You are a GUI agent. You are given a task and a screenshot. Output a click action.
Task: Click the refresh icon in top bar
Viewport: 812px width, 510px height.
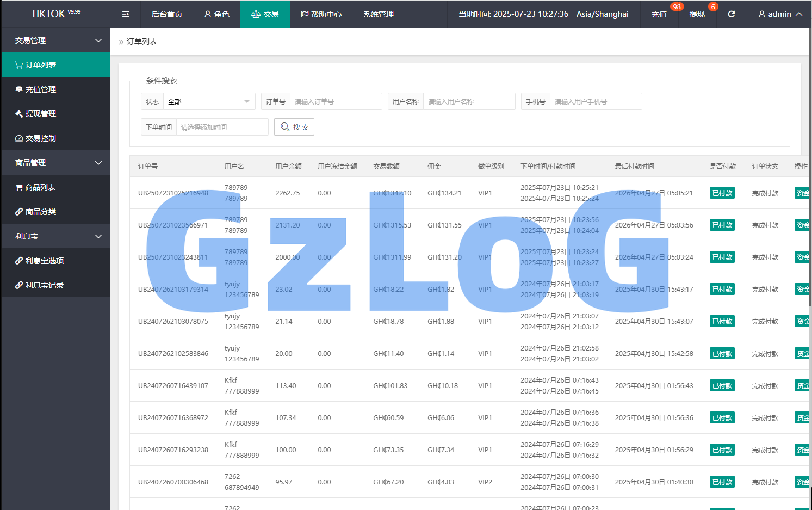click(x=732, y=14)
